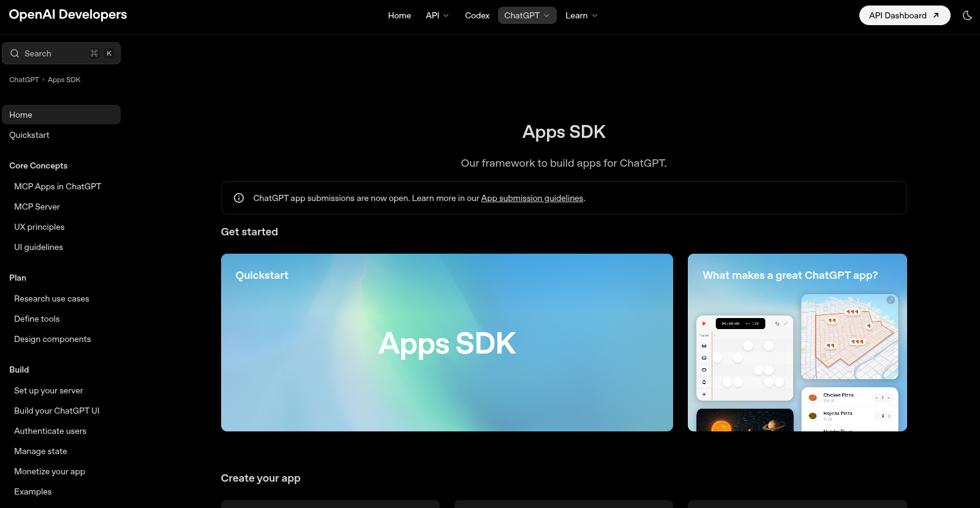Open the Quickstart Apps SDK card
This screenshot has height=508, width=980.
pos(447,343)
